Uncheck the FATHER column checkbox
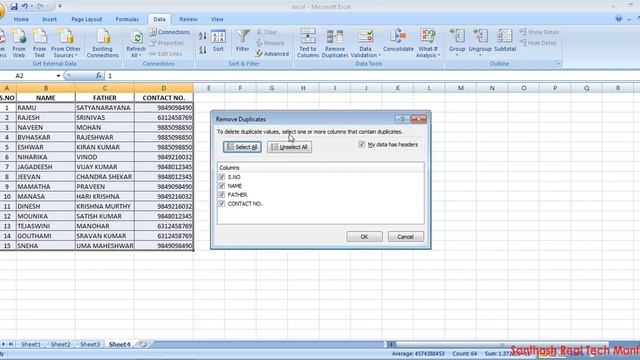The height and width of the screenshot is (360, 640). pos(222,195)
